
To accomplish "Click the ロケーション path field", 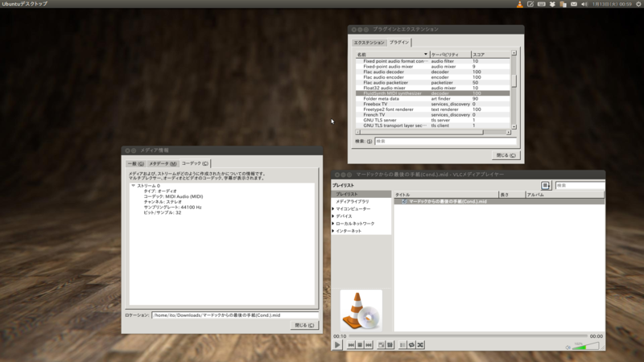I will pyautogui.click(x=235, y=315).
